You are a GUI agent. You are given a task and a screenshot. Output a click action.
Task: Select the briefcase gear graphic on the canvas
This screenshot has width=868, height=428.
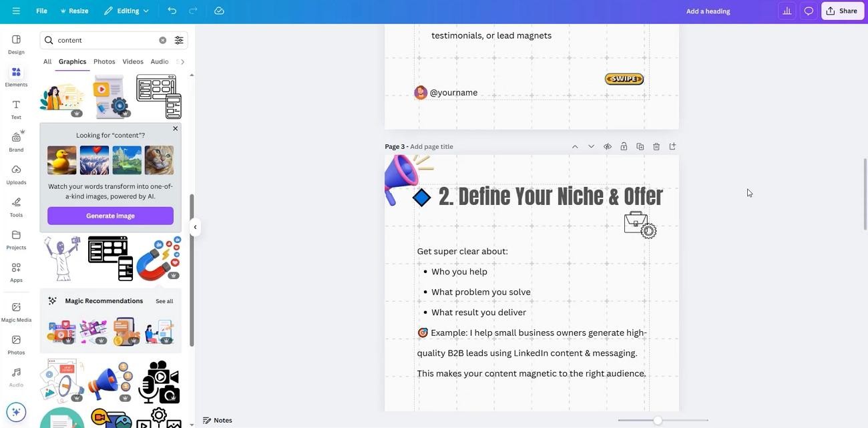pyautogui.click(x=640, y=225)
